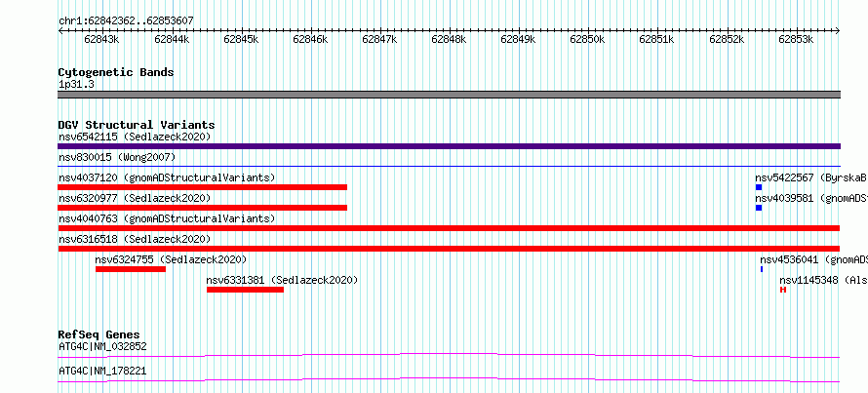Open nsv6316518 (Sedlazeck2020) label
Image resolution: width=868 pixels, height=393 pixels.
pyautogui.click(x=135, y=239)
